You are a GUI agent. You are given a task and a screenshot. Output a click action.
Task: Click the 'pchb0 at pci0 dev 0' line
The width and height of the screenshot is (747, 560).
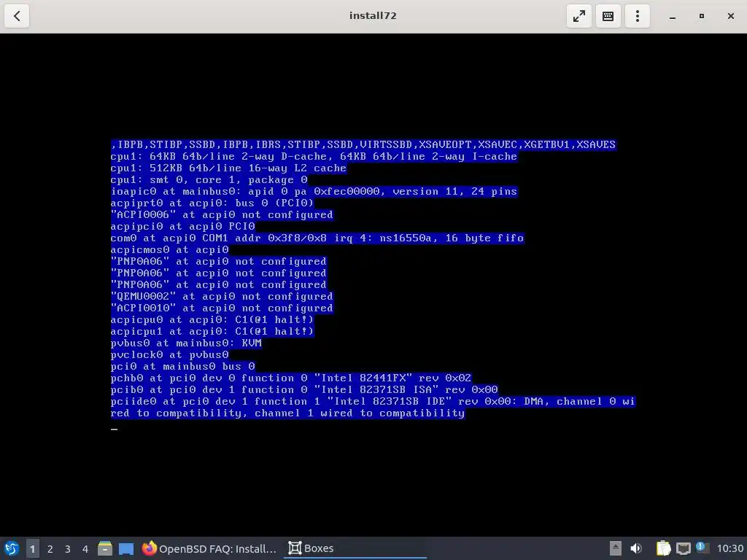tap(290, 378)
